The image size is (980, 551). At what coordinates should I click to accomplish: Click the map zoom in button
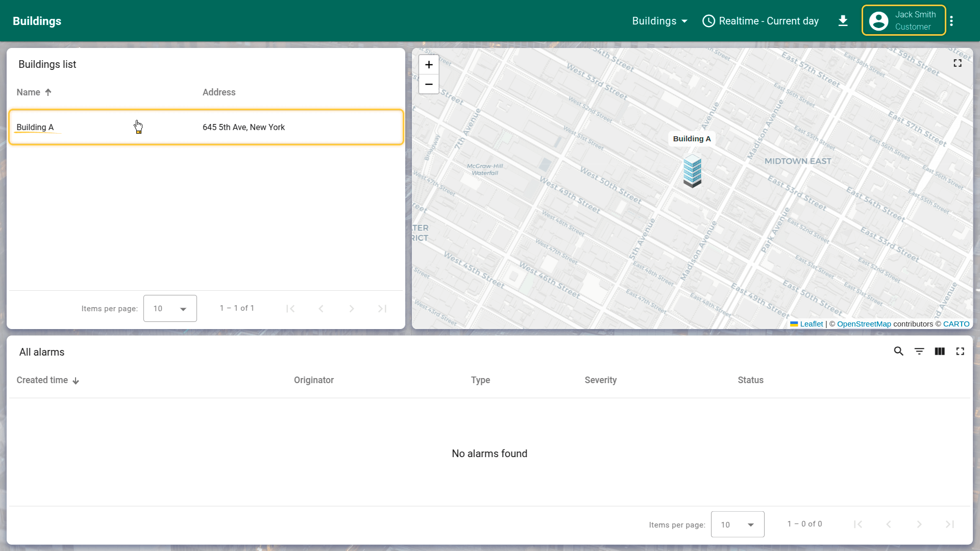tap(429, 65)
